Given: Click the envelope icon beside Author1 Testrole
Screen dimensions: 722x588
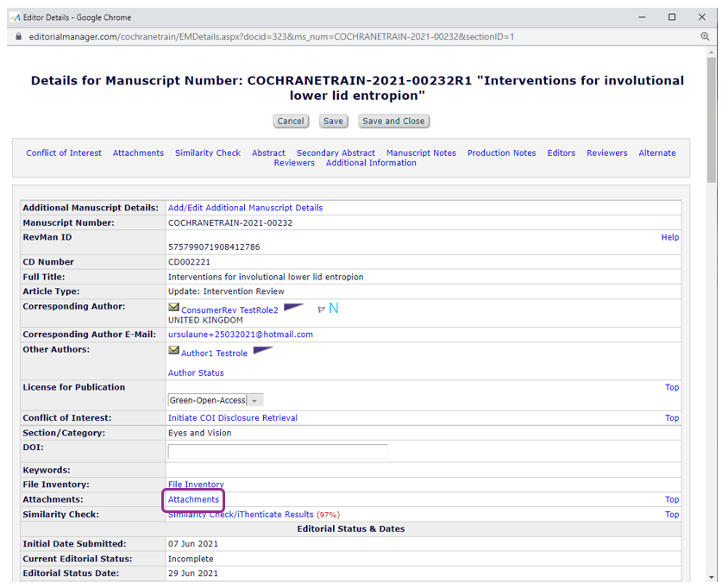Looking at the screenshot, I should pos(173,351).
